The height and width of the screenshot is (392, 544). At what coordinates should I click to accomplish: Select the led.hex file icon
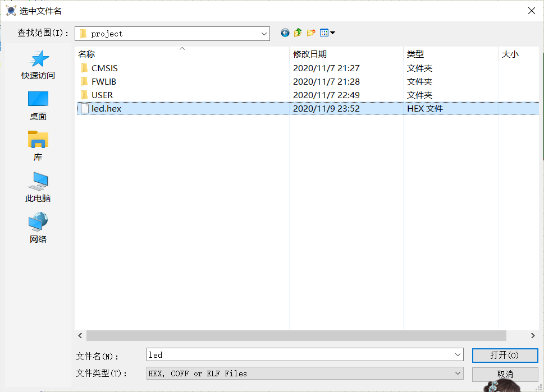[x=85, y=108]
